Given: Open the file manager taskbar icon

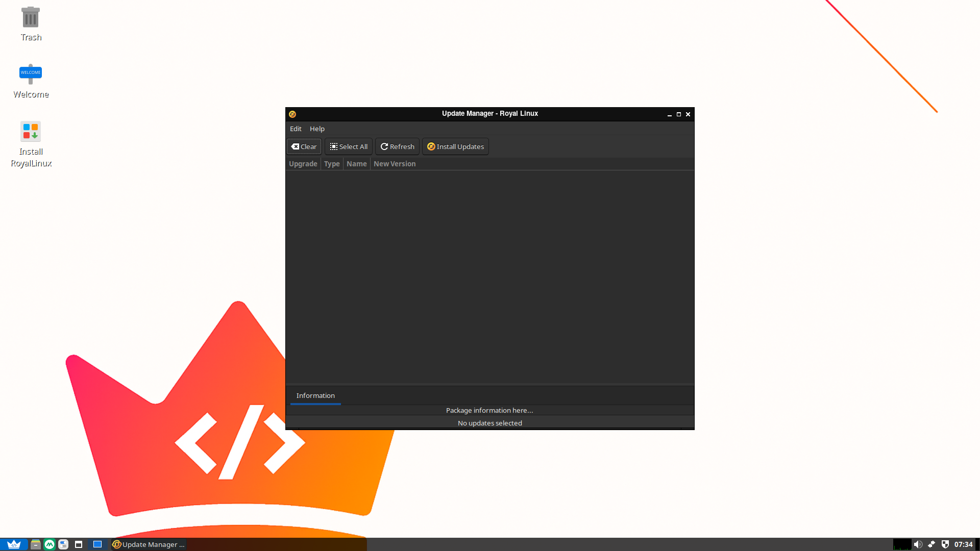Looking at the screenshot, I should click(35, 544).
